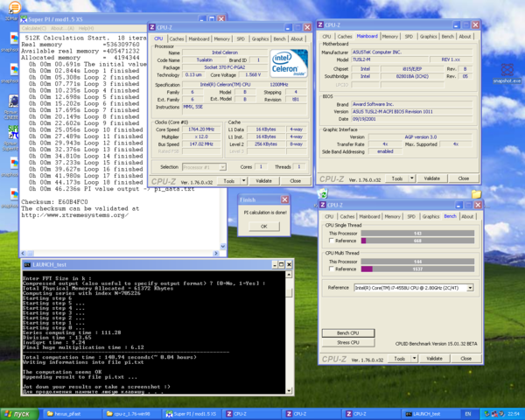Select the BIOS Date value 09/19/2001
This screenshot has width=525, height=420.
coord(412,119)
